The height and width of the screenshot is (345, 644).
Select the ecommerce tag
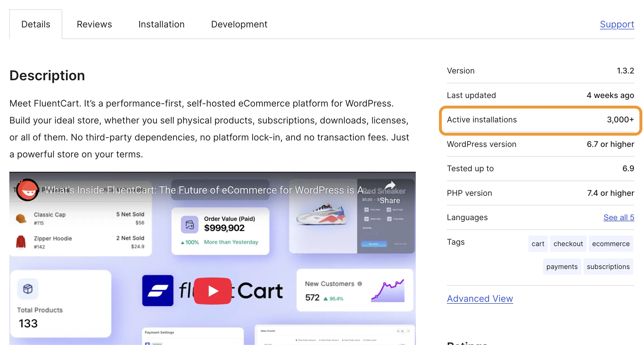click(611, 244)
